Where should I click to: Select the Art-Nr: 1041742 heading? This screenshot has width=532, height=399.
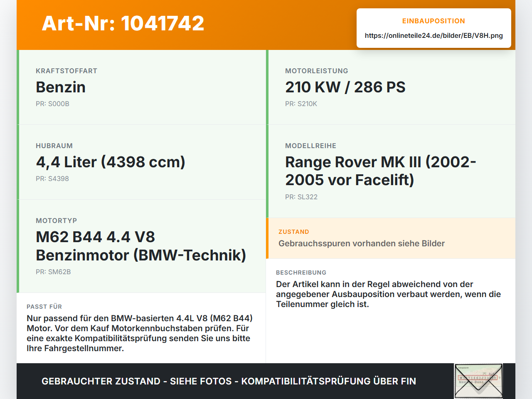click(123, 23)
